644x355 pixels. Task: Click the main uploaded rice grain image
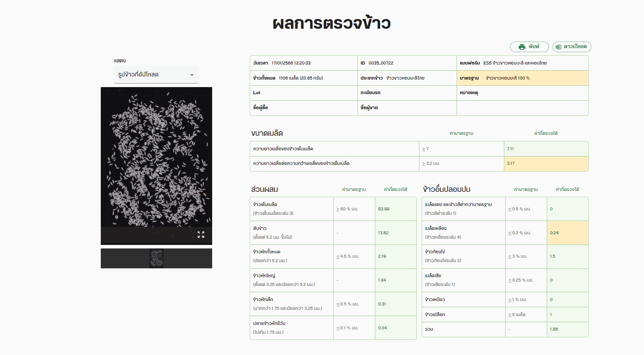(x=156, y=157)
